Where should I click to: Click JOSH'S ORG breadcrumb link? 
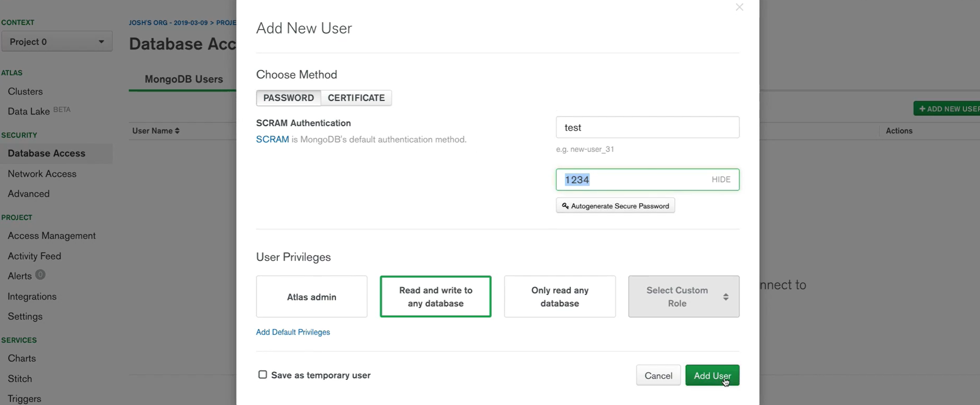(168, 23)
